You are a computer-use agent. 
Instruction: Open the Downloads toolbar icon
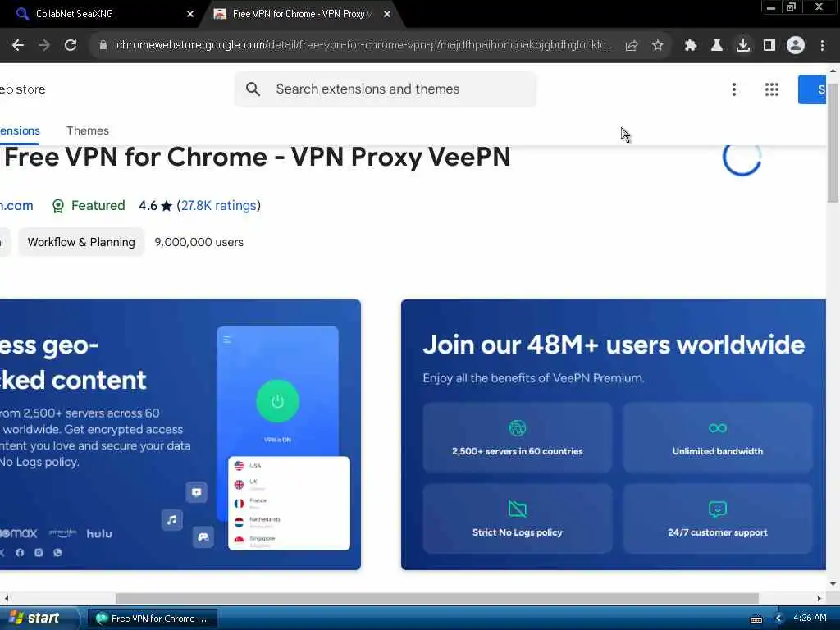point(743,46)
